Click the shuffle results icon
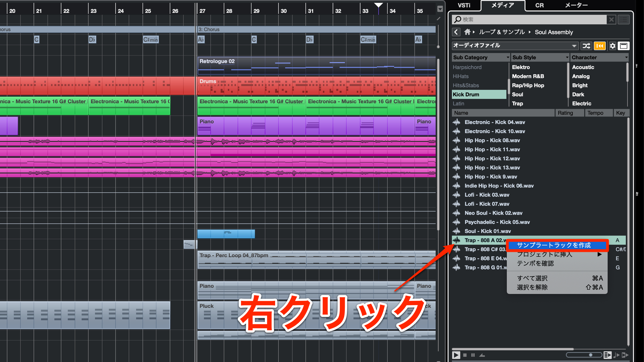This screenshot has width=644, height=362. click(586, 46)
